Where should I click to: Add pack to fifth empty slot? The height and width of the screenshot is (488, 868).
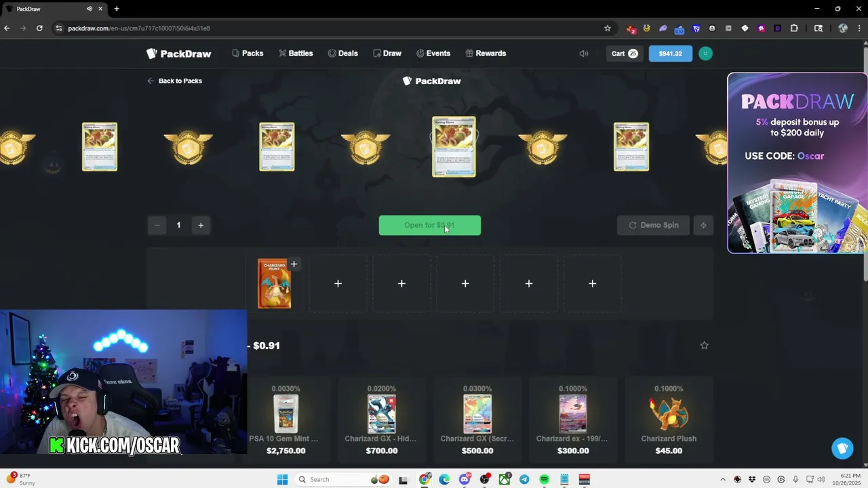[592, 283]
